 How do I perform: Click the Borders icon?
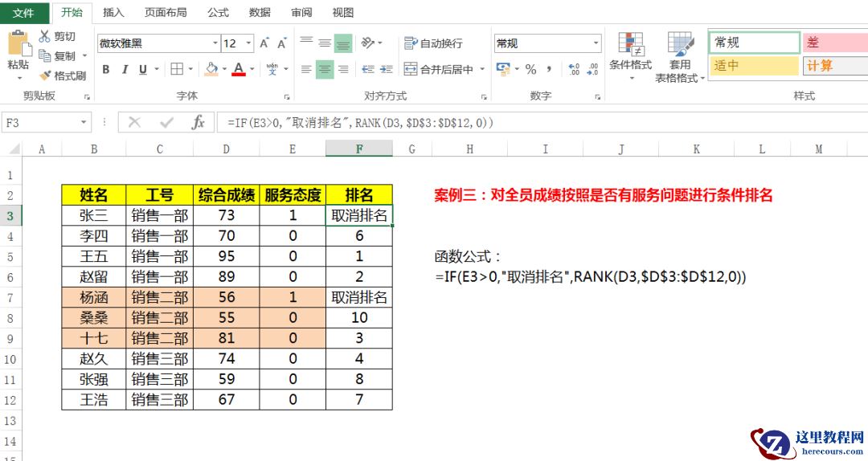[x=177, y=69]
